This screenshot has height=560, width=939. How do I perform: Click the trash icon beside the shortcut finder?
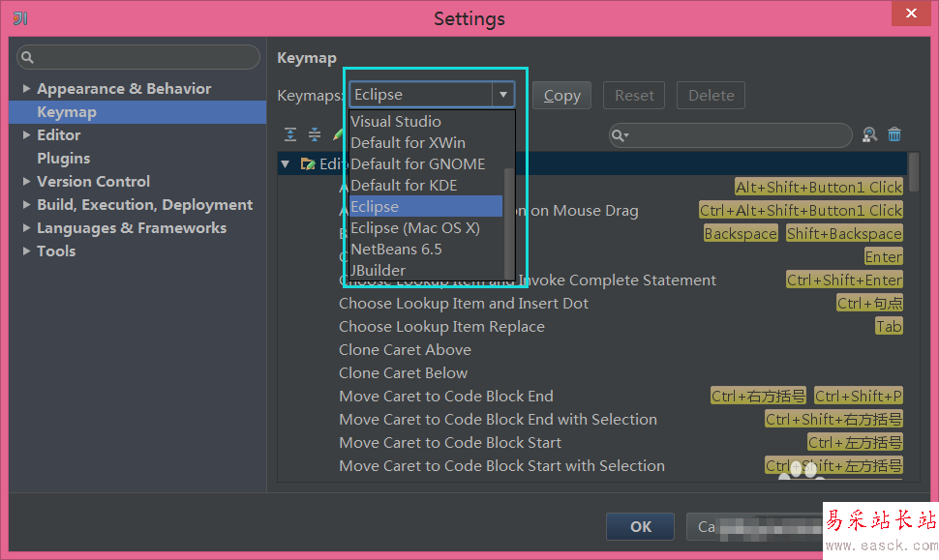point(894,134)
